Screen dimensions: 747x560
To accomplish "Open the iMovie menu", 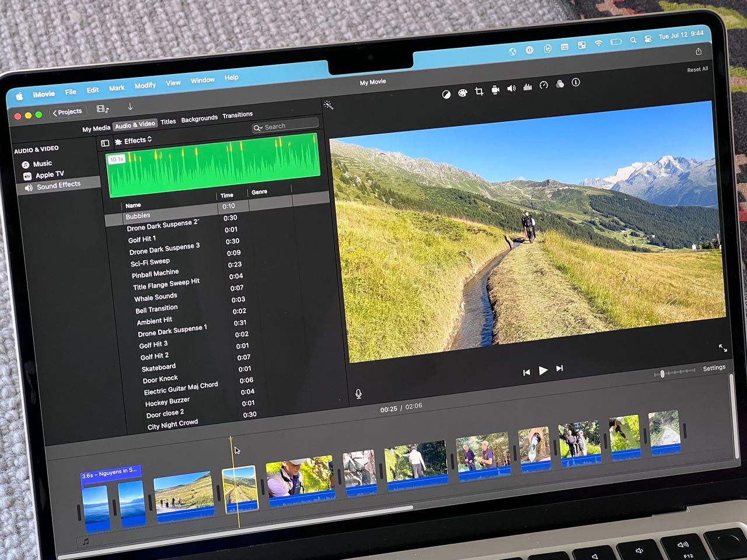I will coord(44,94).
